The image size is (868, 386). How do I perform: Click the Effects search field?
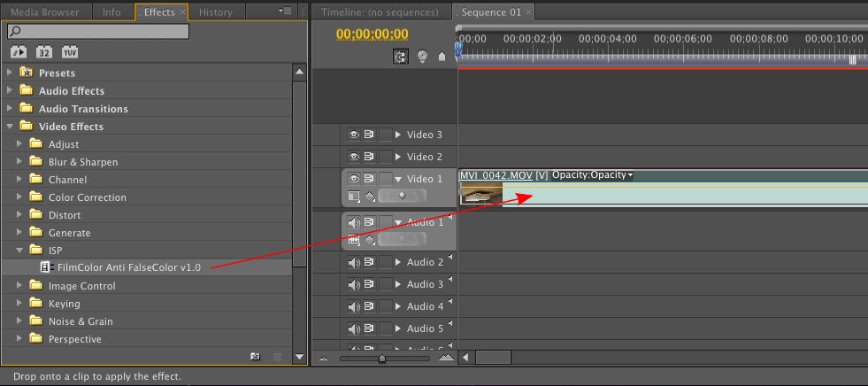[x=98, y=32]
